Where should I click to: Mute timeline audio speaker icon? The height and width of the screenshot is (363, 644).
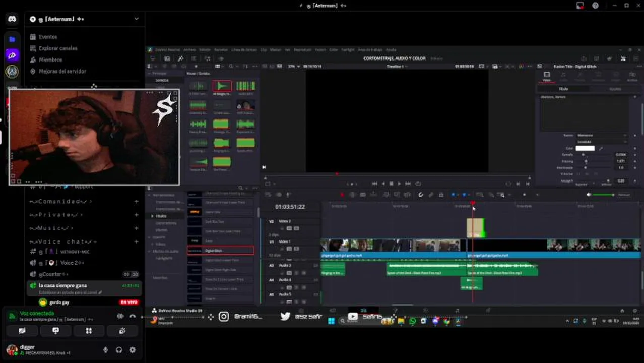coord(589,195)
